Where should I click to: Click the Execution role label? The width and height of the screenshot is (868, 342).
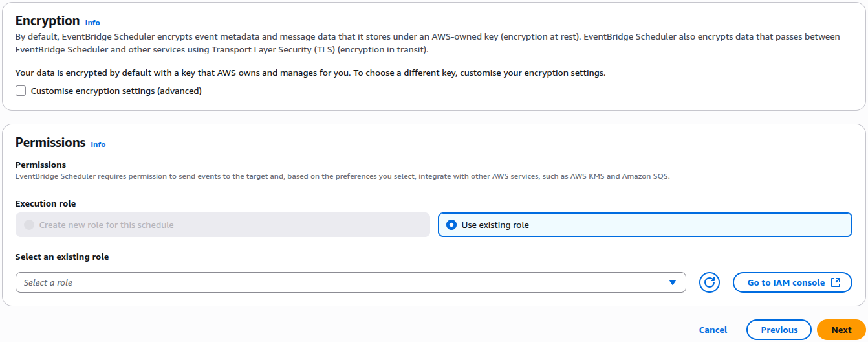pyautogui.click(x=45, y=203)
